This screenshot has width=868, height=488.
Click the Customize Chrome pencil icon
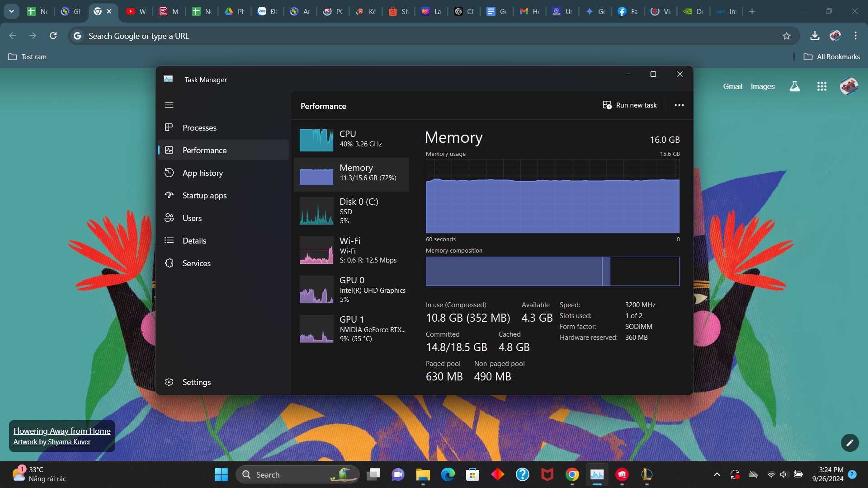pyautogui.click(x=849, y=443)
